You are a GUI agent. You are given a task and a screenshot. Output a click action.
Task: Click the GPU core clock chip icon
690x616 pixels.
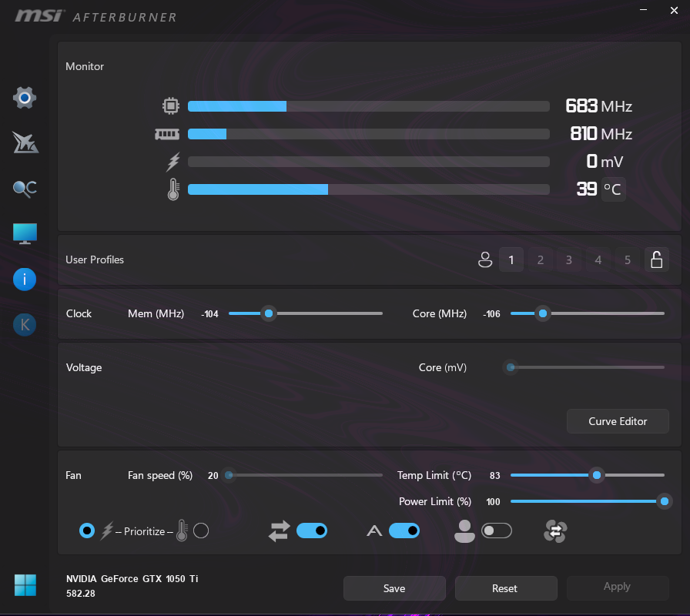171,106
